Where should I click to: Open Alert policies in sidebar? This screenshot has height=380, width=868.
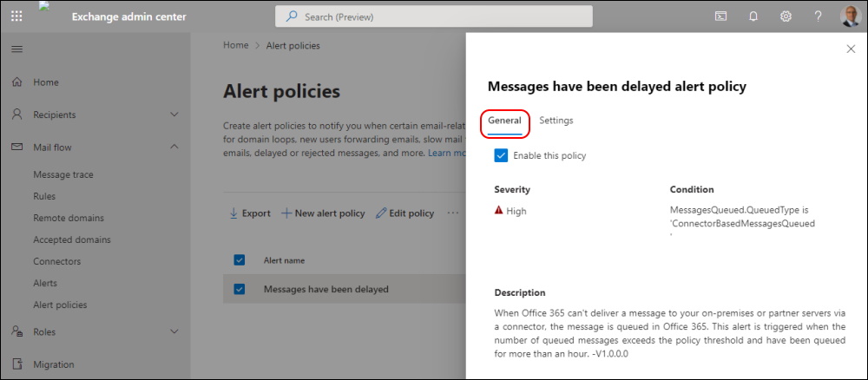click(60, 305)
